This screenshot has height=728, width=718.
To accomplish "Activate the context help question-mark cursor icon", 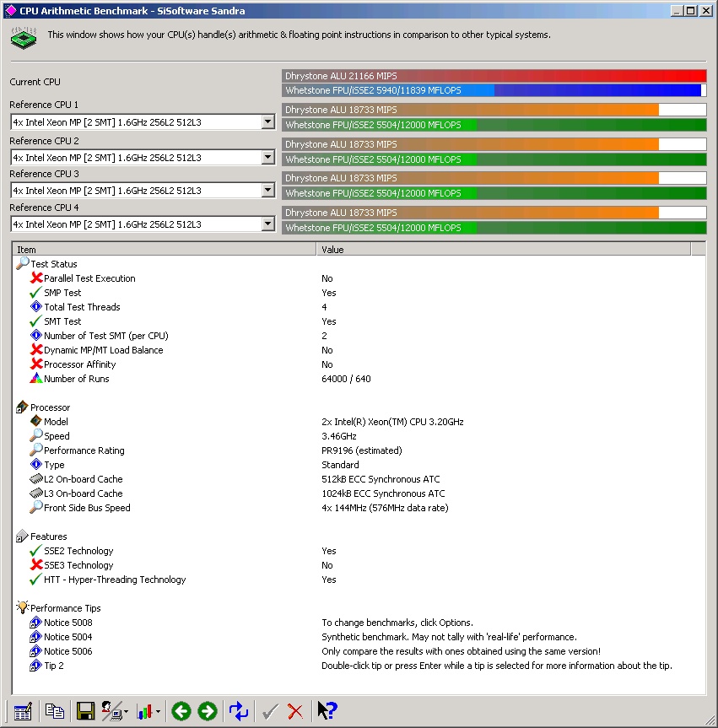I will (327, 710).
